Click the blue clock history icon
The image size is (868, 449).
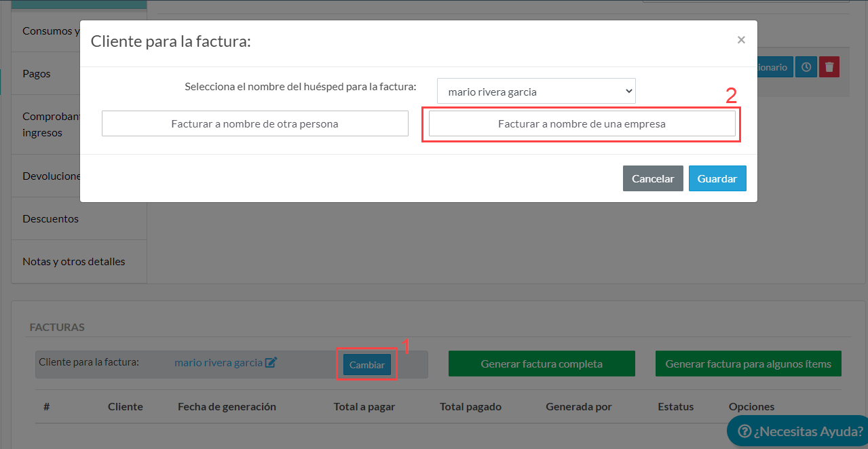[x=806, y=67]
